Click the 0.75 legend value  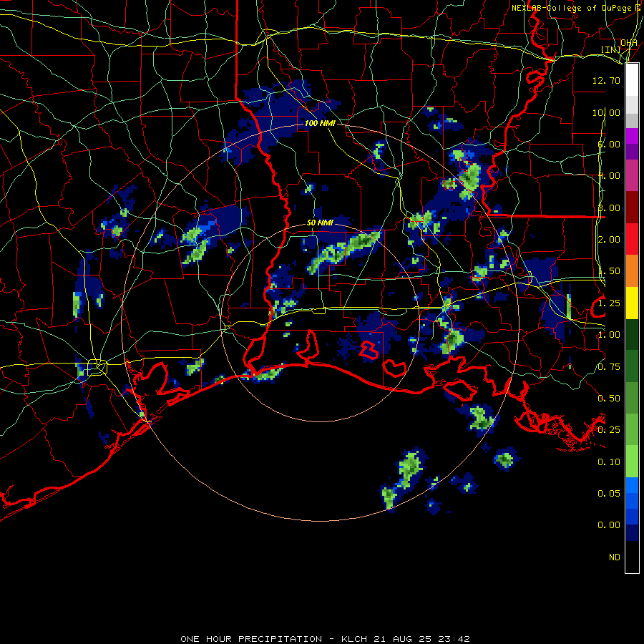pos(609,367)
